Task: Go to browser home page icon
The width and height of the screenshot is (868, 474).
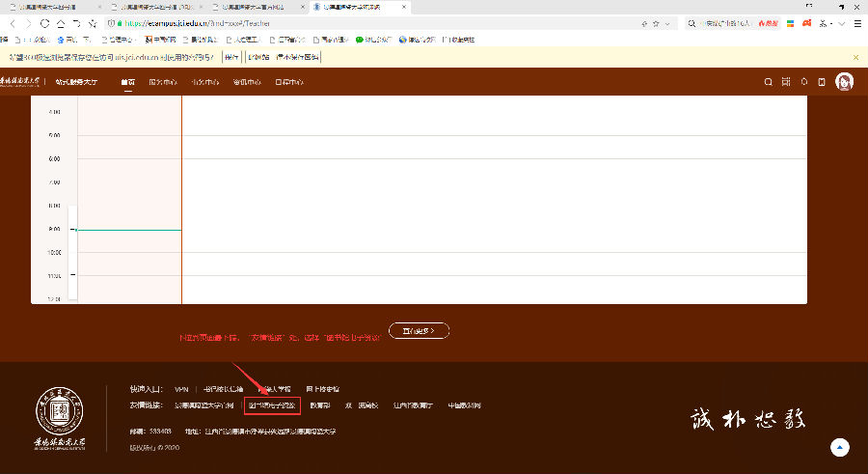Action: (x=61, y=23)
